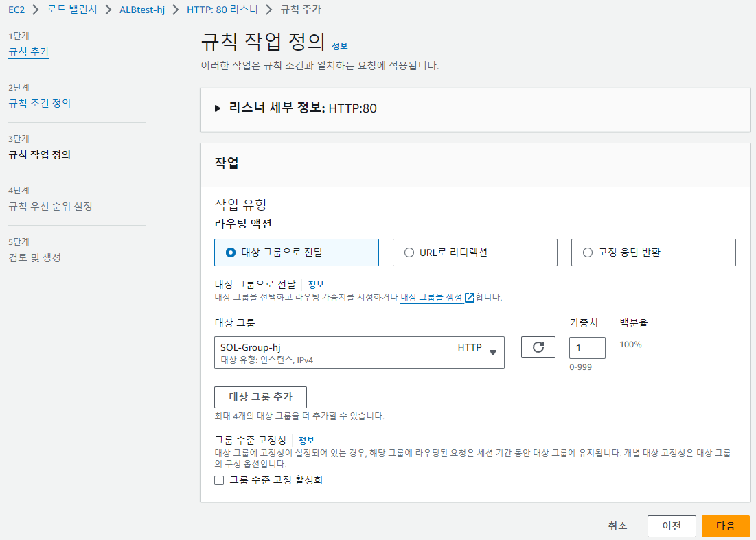Image resolution: width=756 pixels, height=540 pixels.
Task: Expand 리스너 세부 정보 HTTP:80 triangle
Action: 218,108
